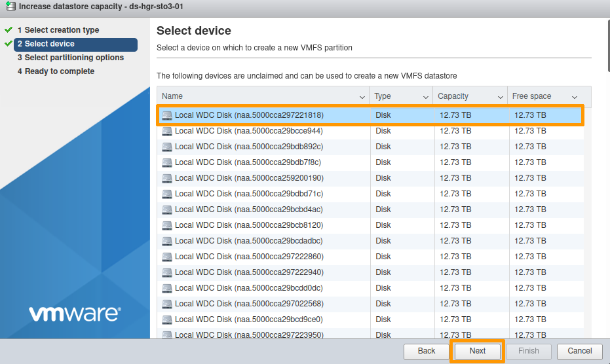
Task: Click disk icon for naa.5000cca29bdb892c
Action: tap(167, 147)
